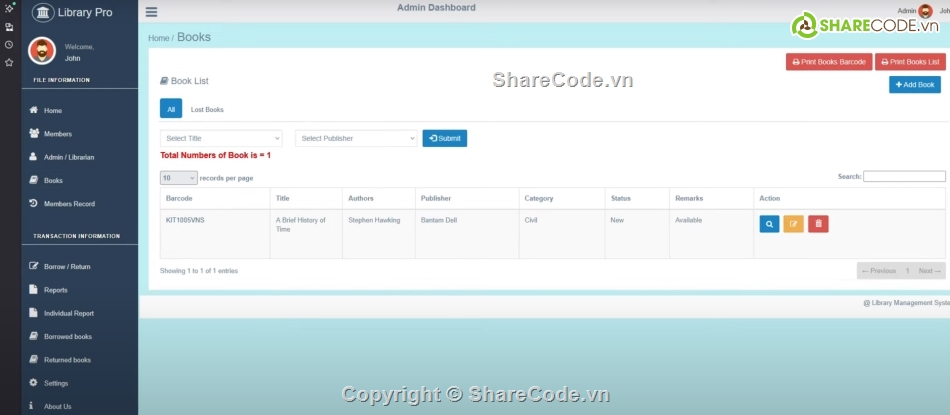Click the file icon beside Reports

coord(33,290)
